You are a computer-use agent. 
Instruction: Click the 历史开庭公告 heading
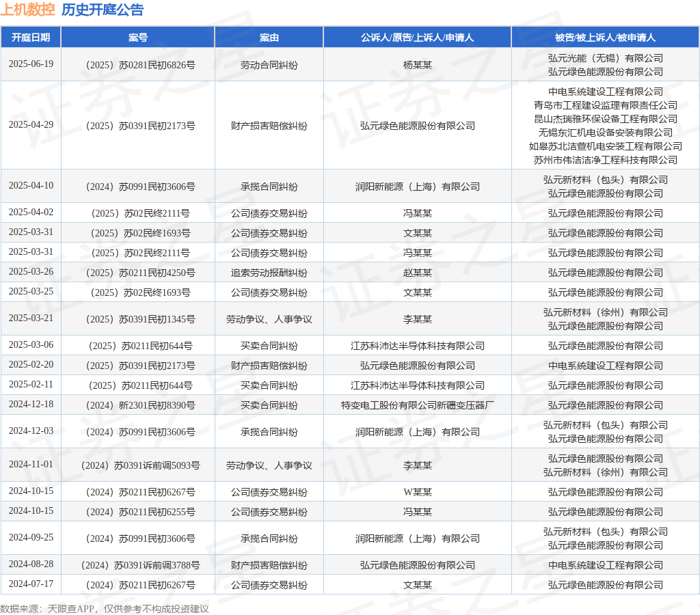pos(103,10)
